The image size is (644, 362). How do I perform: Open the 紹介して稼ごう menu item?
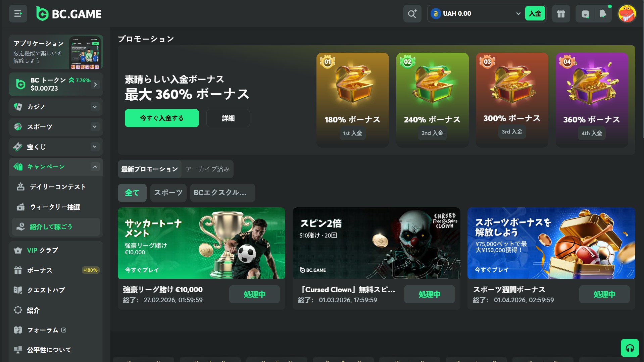click(x=56, y=227)
